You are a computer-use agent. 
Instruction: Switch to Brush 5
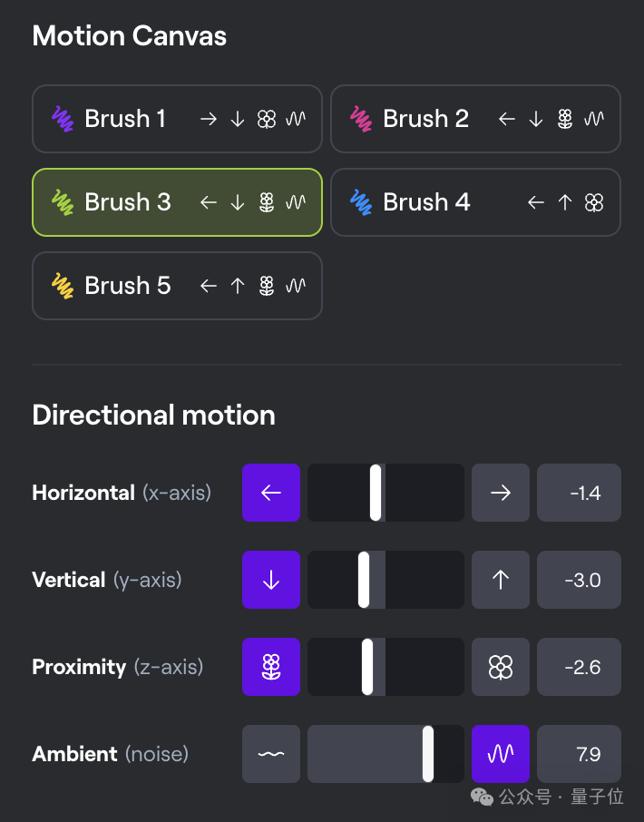point(177,286)
